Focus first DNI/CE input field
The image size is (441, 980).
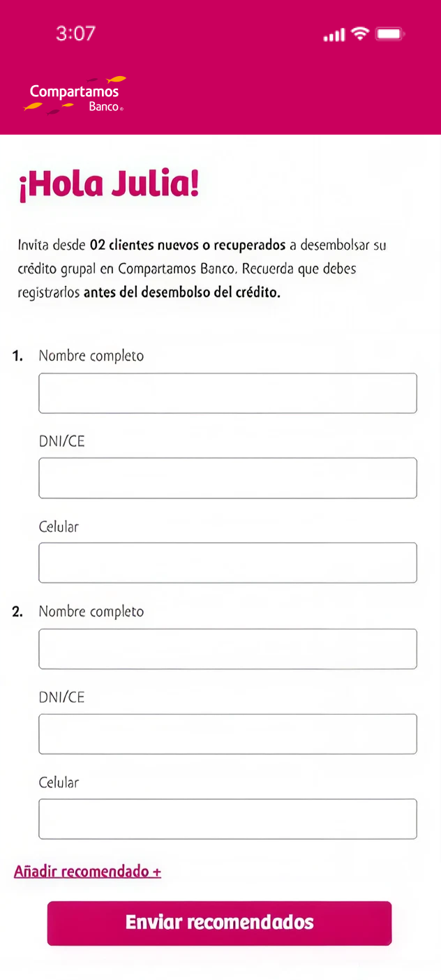click(x=227, y=478)
